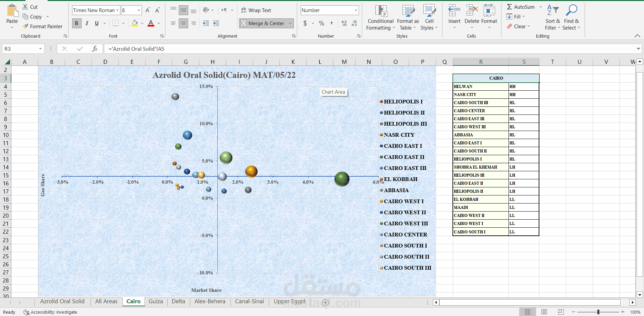The image size is (644, 316).
Task: Switch to Page Layout view
Action: click(x=544, y=312)
